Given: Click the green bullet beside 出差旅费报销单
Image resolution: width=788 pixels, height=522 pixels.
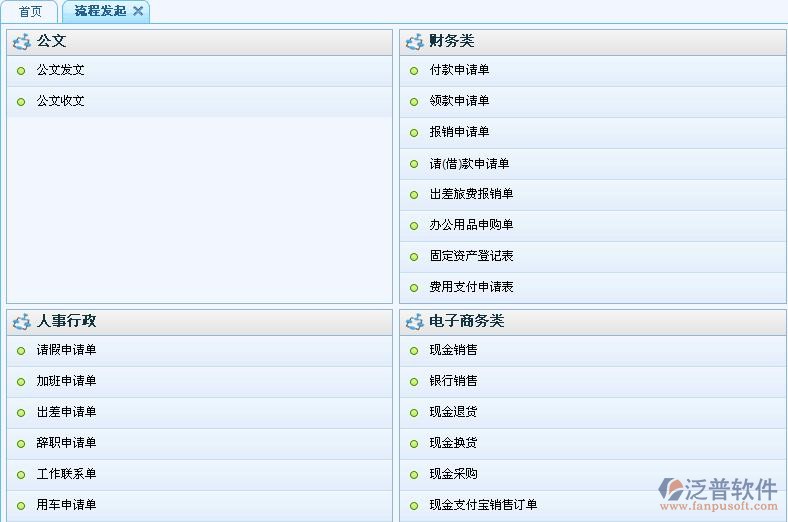Looking at the screenshot, I should pos(414,195).
